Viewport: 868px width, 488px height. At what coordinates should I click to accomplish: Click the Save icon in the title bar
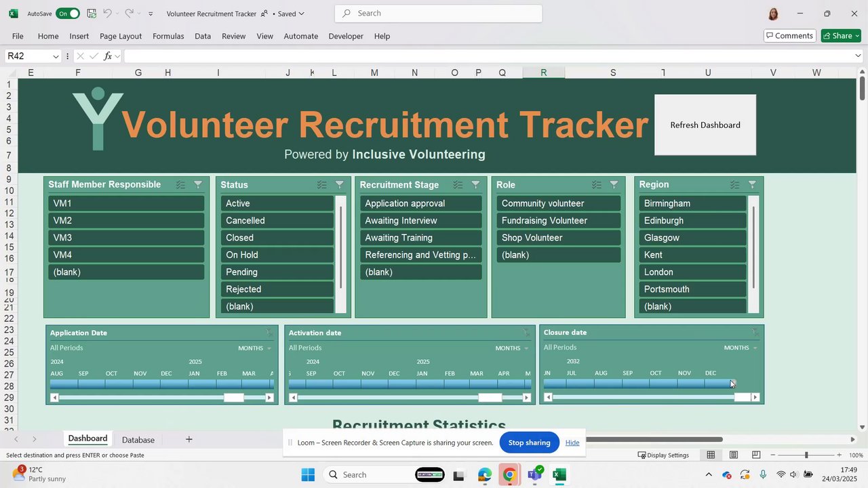(x=92, y=14)
